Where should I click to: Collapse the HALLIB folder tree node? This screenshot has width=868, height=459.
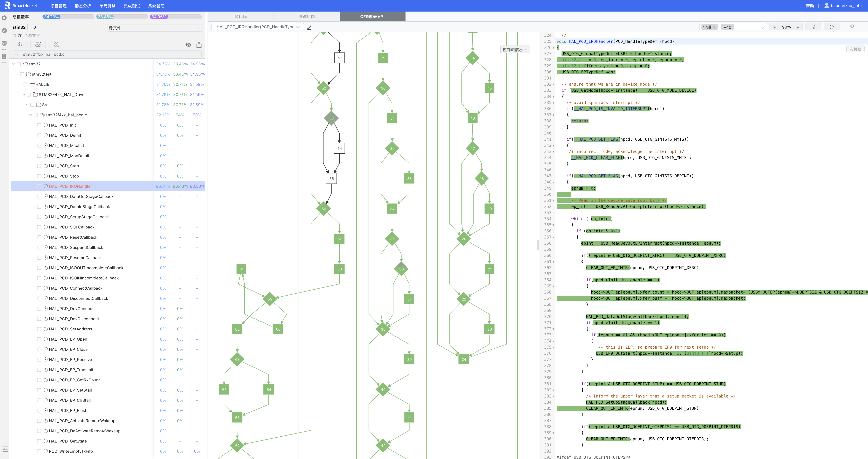coord(21,84)
